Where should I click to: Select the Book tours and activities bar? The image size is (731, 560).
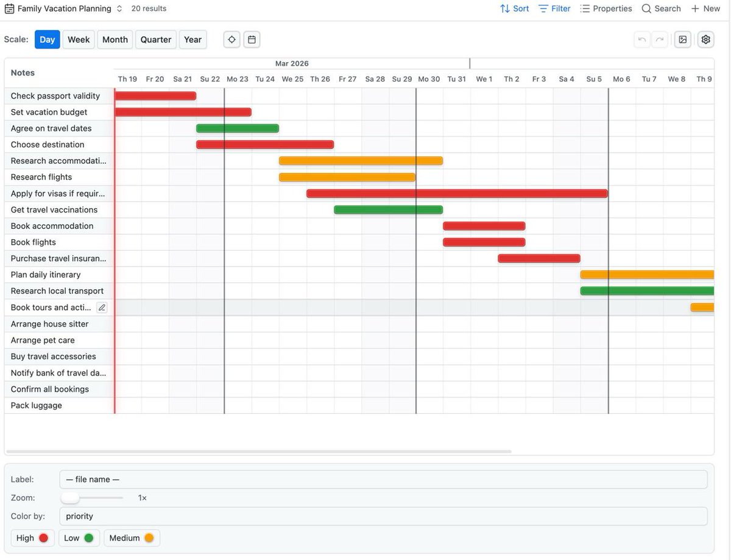702,307
